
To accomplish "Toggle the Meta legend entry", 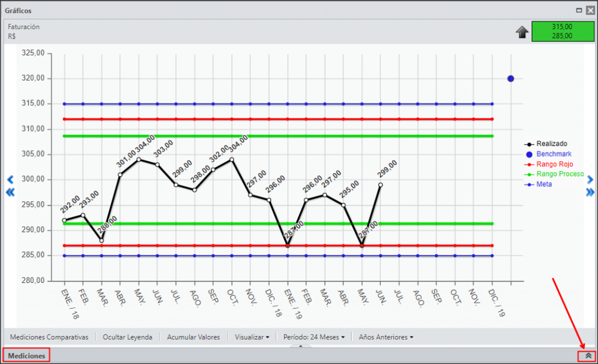I will pyautogui.click(x=538, y=184).
